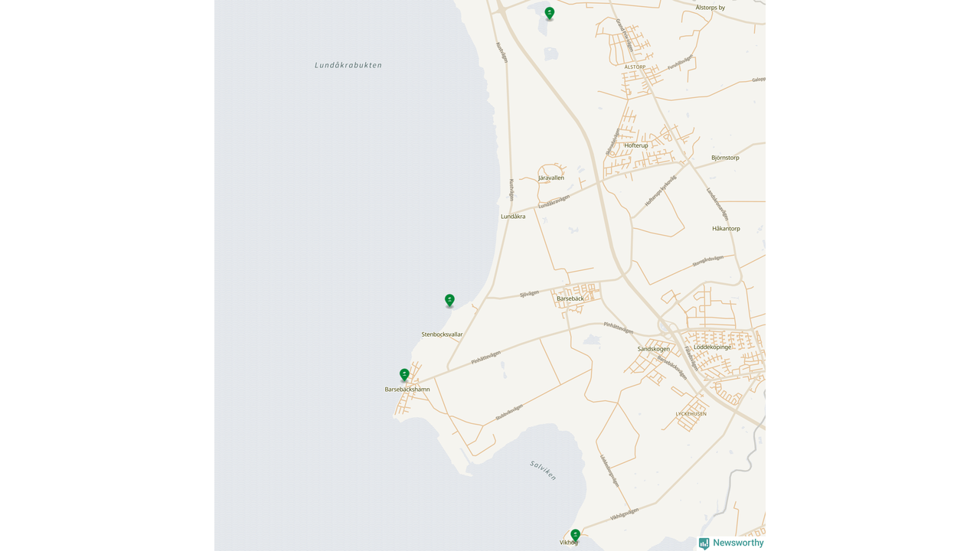Click the Salviken water label
Viewport: 980px width, 551px height.
click(x=543, y=470)
